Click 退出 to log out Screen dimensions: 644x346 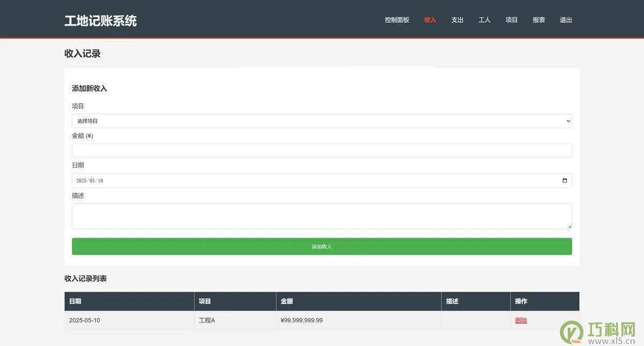pyautogui.click(x=566, y=20)
